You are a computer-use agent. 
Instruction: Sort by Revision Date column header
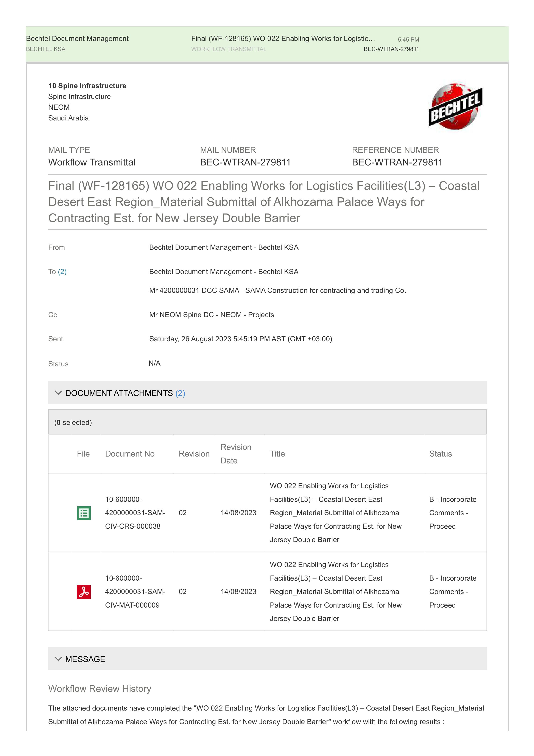(236, 454)
